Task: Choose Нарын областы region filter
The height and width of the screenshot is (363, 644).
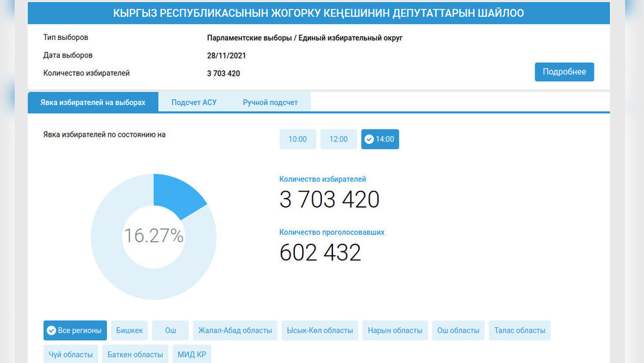Action: pos(395,331)
